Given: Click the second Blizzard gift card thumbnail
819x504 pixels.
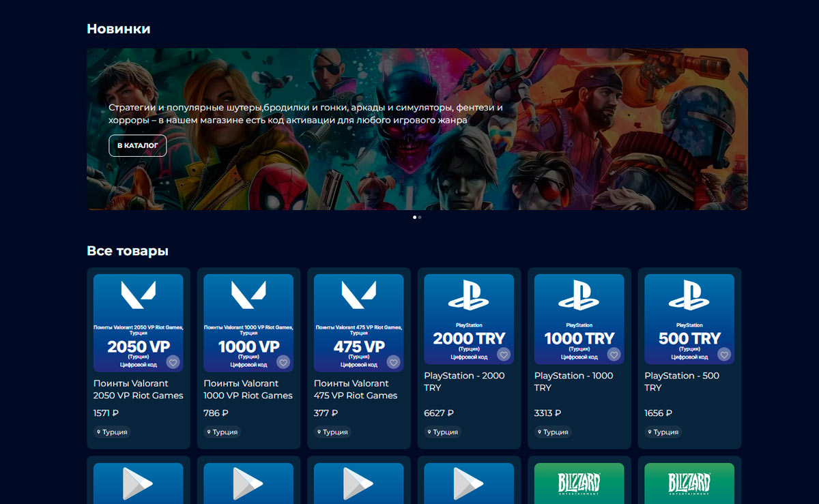Looking at the screenshot, I should point(689,483).
